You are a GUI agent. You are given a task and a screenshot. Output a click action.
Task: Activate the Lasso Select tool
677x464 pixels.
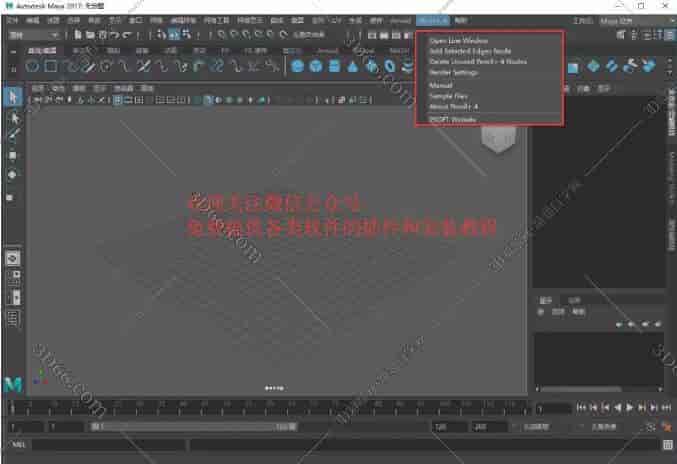(13, 118)
